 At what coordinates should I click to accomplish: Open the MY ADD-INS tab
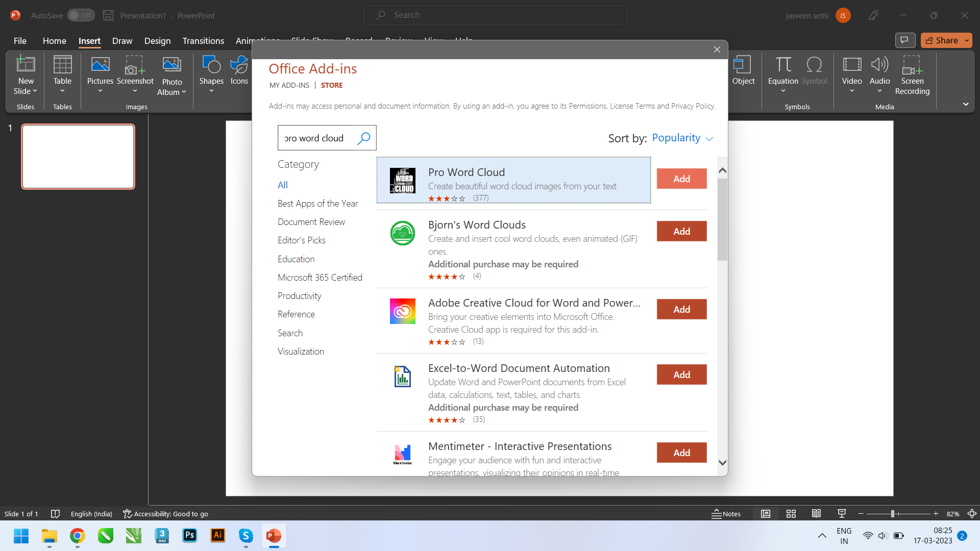[289, 85]
